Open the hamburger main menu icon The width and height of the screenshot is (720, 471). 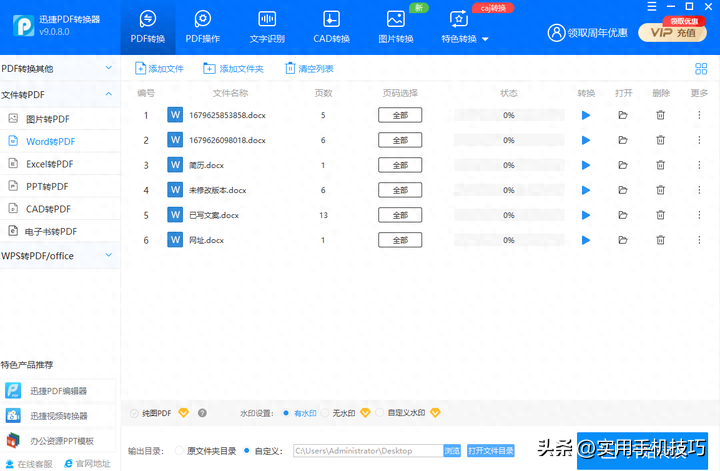tap(652, 6)
